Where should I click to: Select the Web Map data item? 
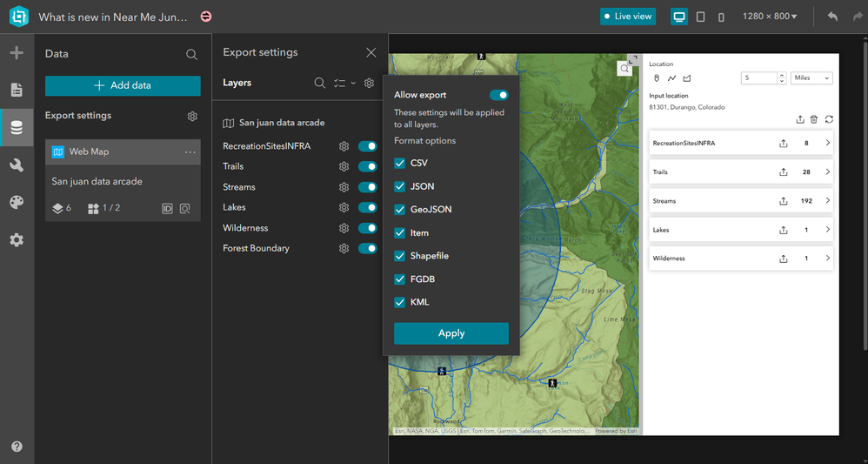pos(123,151)
